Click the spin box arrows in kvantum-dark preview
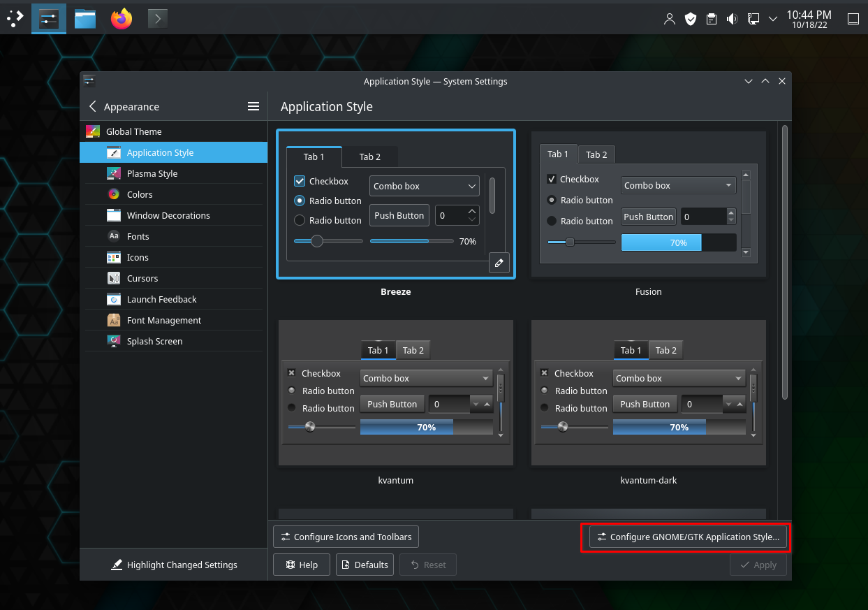 pyautogui.click(x=735, y=404)
